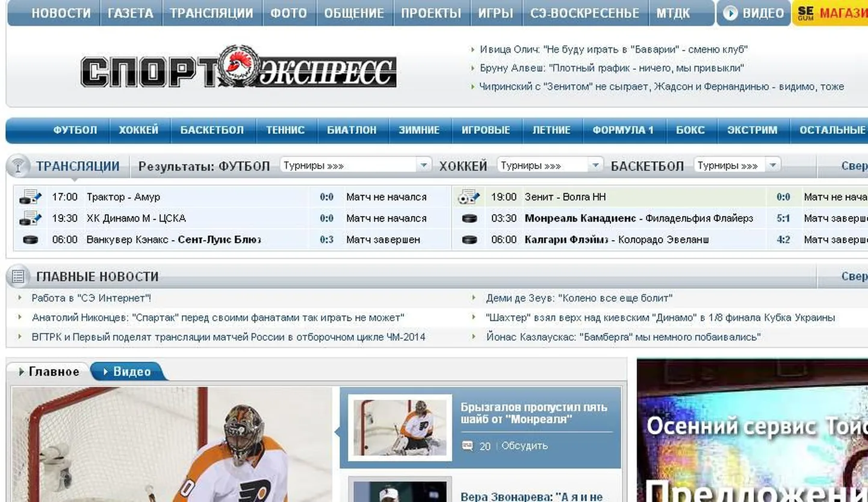
Task: Open the Вера Звонарева article headline
Action: pos(532,497)
